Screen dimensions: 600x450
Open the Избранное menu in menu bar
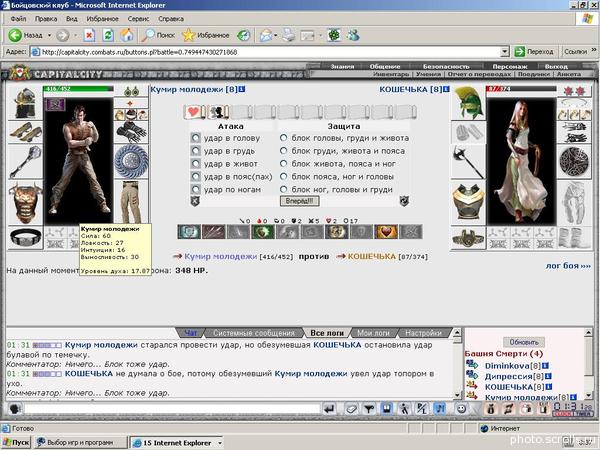click(102, 19)
